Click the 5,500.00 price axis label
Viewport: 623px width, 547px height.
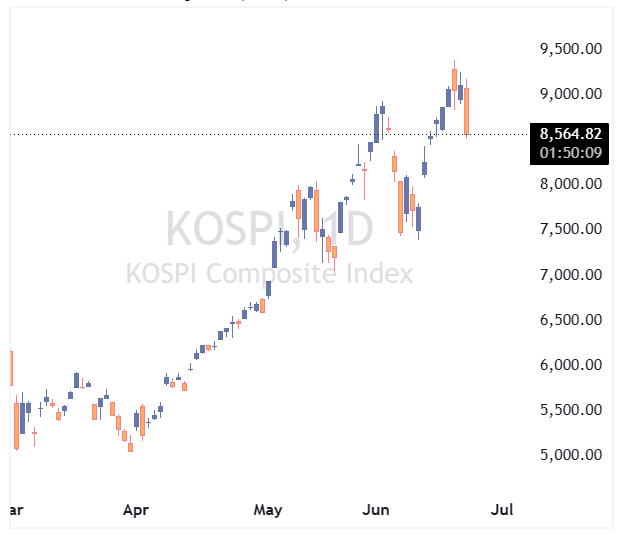click(571, 410)
